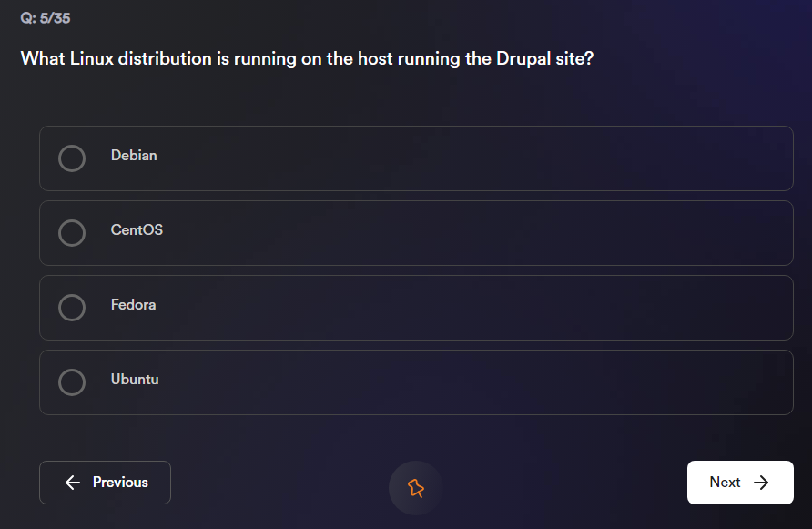Click the Fedora answer label text

click(x=133, y=305)
